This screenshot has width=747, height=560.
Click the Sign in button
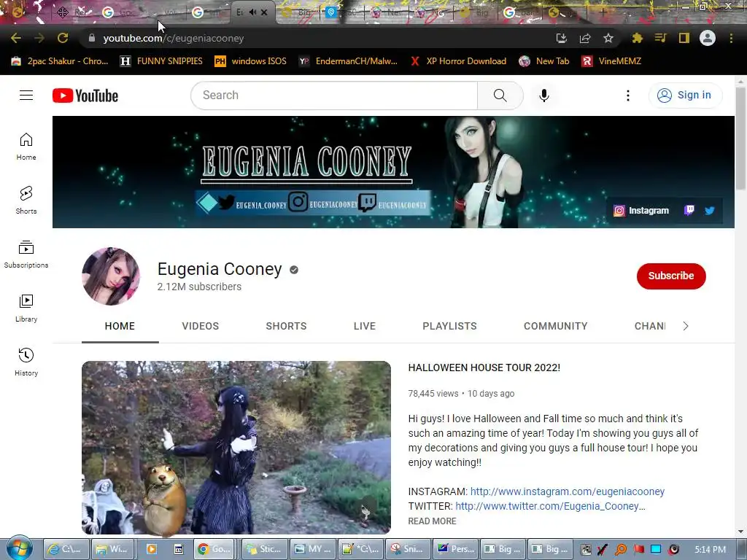(x=685, y=96)
